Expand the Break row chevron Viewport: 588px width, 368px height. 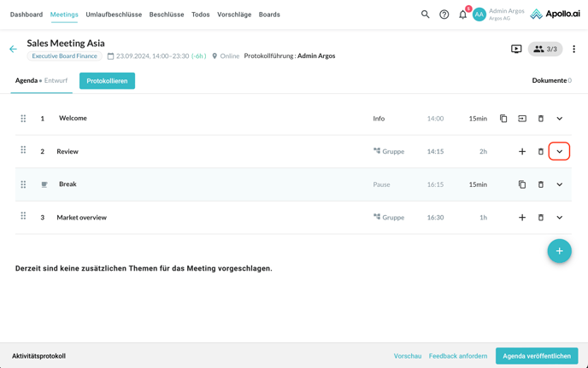pyautogui.click(x=560, y=184)
